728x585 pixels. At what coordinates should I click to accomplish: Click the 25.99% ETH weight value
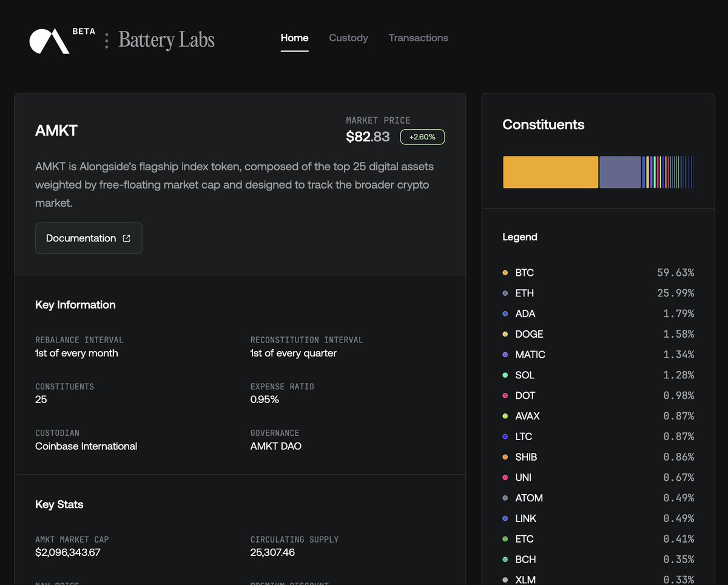675,293
